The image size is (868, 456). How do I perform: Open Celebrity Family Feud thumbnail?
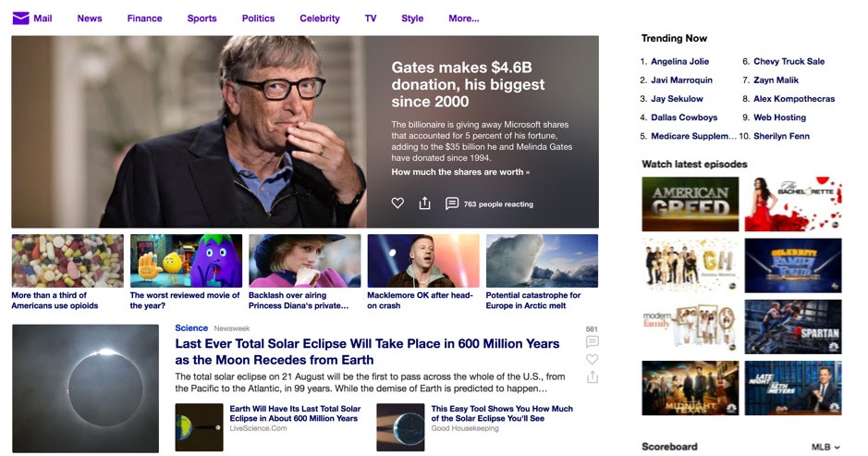[x=793, y=265]
